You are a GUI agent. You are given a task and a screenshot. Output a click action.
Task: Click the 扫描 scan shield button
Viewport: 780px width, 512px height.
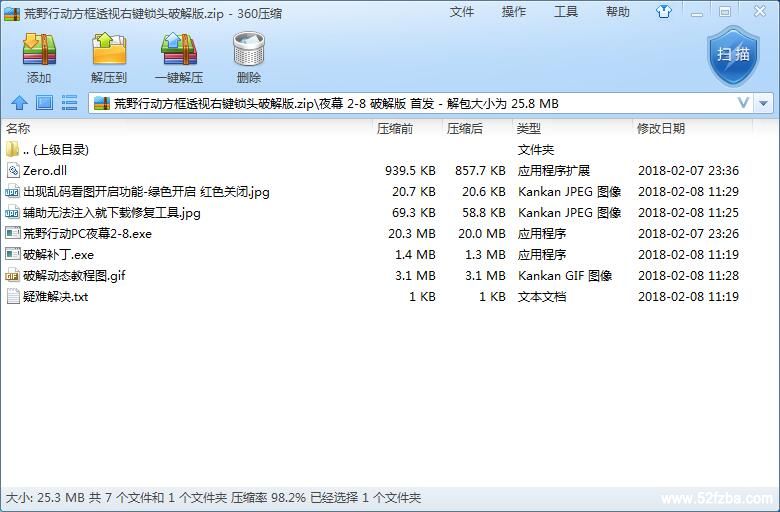(733, 56)
